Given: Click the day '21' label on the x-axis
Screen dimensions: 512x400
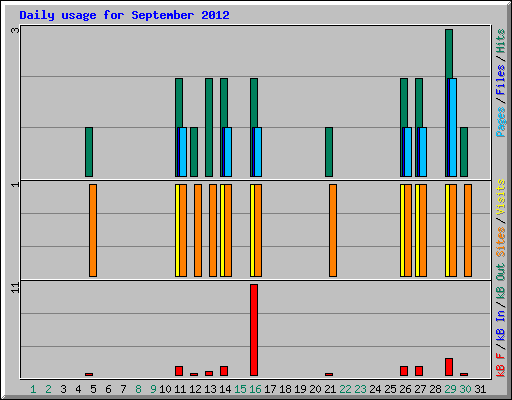Looking at the screenshot, I should 330,389.
